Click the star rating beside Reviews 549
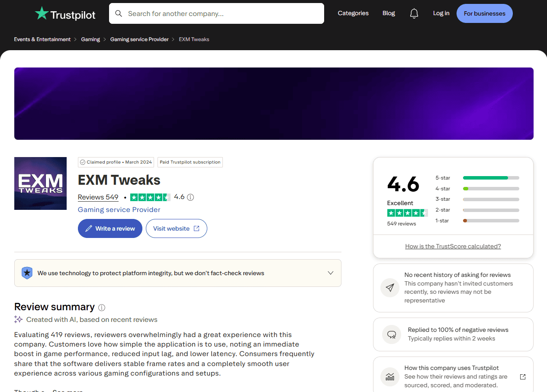 click(x=150, y=197)
